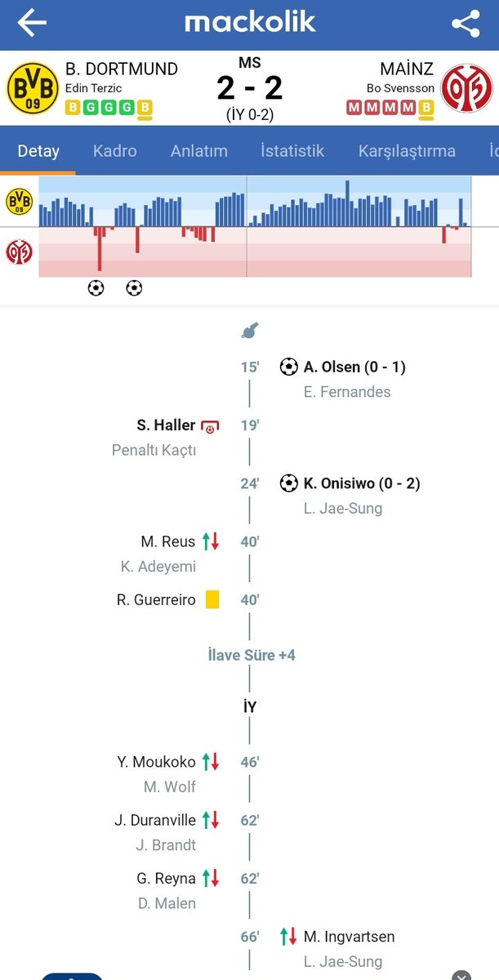Open the Anlatım tab

pyautogui.click(x=199, y=151)
